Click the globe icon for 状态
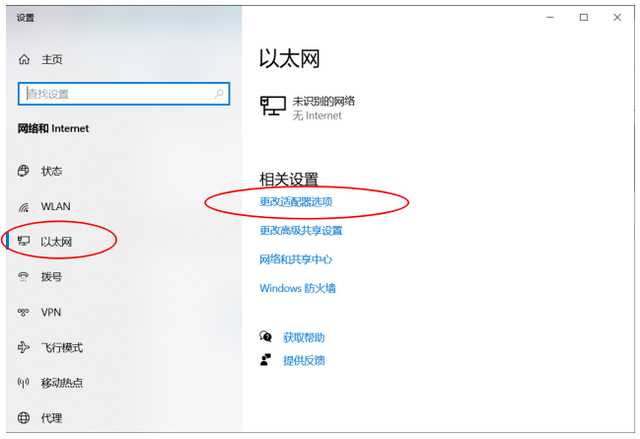 [x=23, y=171]
